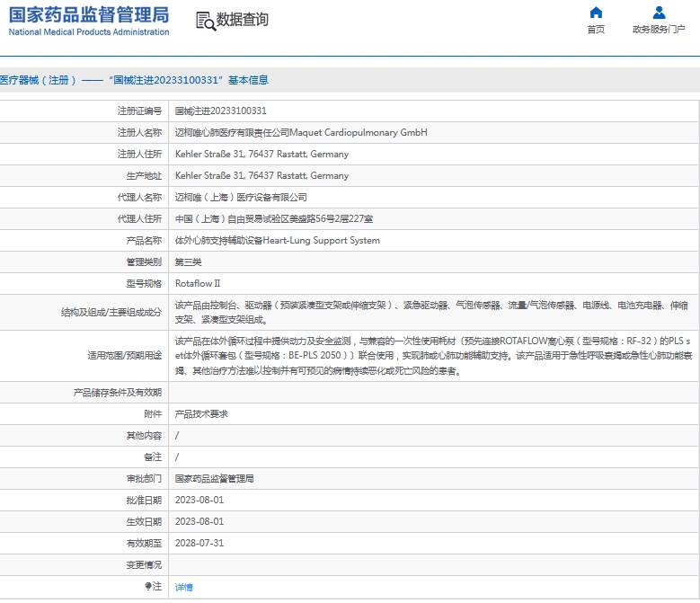This screenshot has height=603, width=700.
Task: Click the 产品名称 row label
Action: [144, 241]
